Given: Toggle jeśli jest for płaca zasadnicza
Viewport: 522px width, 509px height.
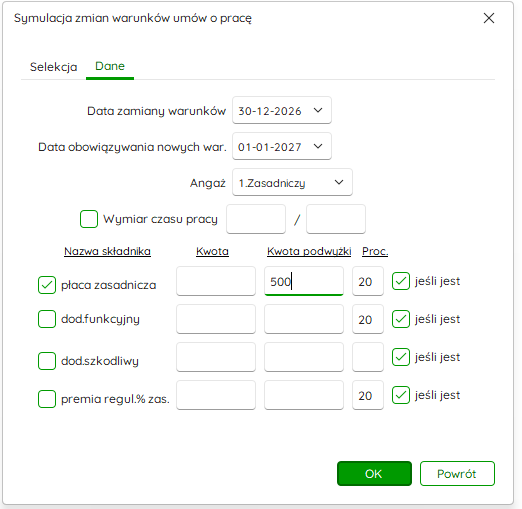Looking at the screenshot, I should coord(401,281).
